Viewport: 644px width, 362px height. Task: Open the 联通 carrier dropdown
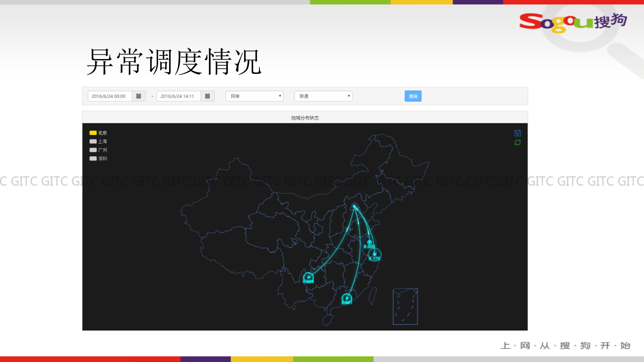click(323, 96)
